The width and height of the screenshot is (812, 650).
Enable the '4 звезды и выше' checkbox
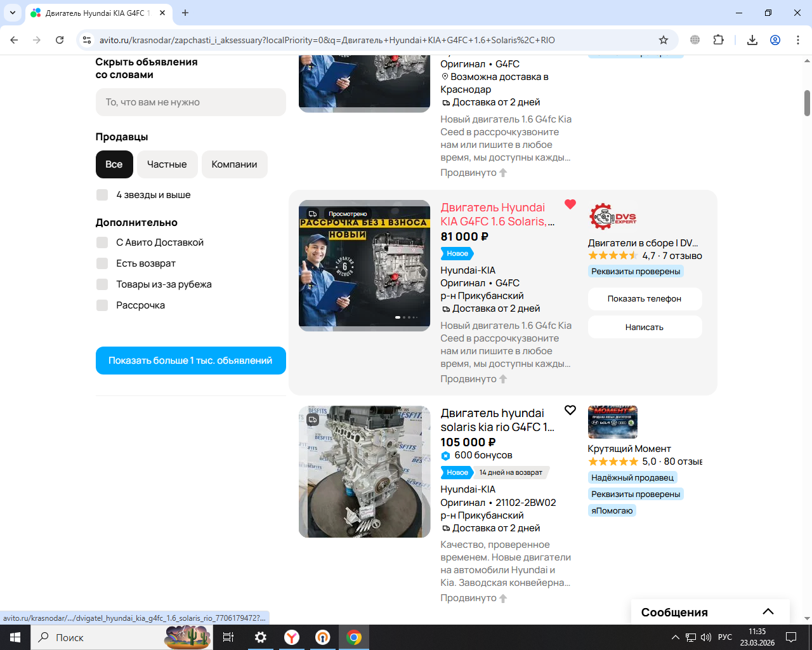click(x=102, y=195)
